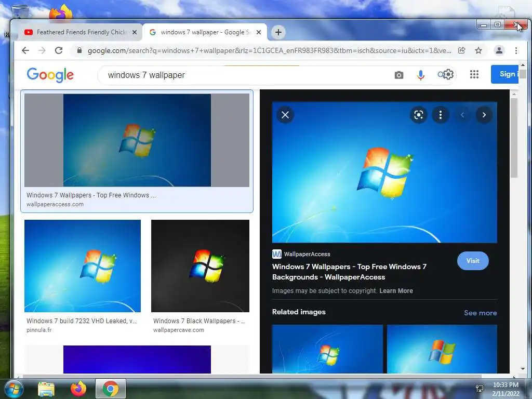Viewport: 532px width, 399px height.
Task: Open Google search settings gear
Action: [x=448, y=74]
